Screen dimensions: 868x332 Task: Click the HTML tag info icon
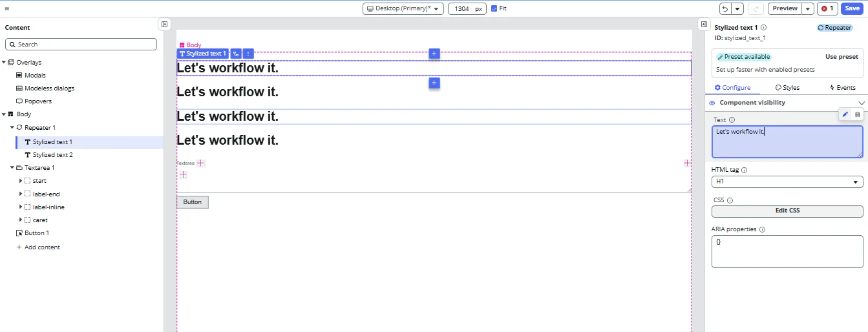click(x=744, y=171)
